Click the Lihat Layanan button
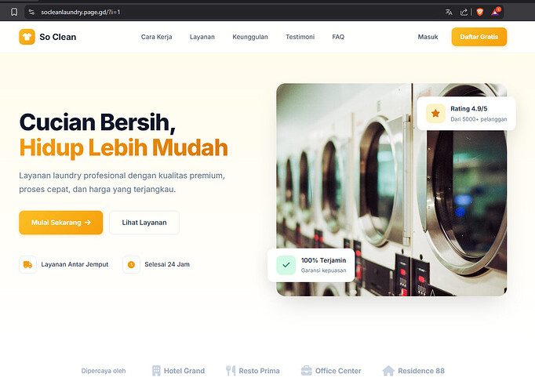 coord(144,223)
